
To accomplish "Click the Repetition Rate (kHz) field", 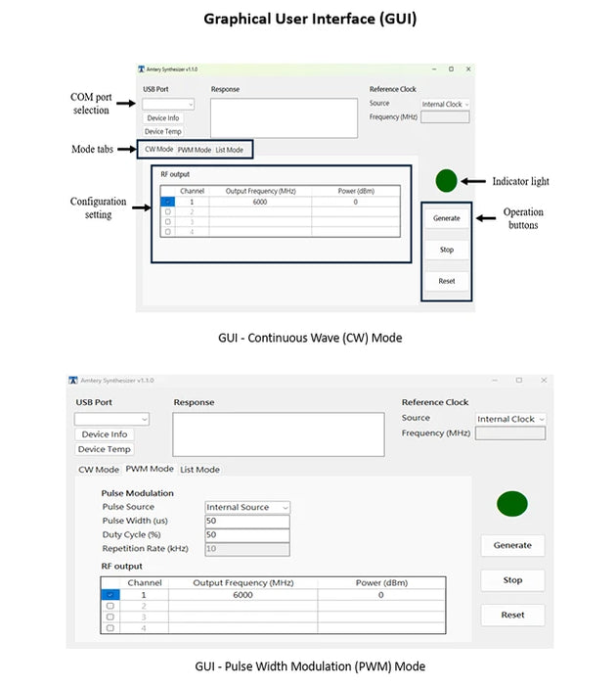I will pyautogui.click(x=247, y=549).
